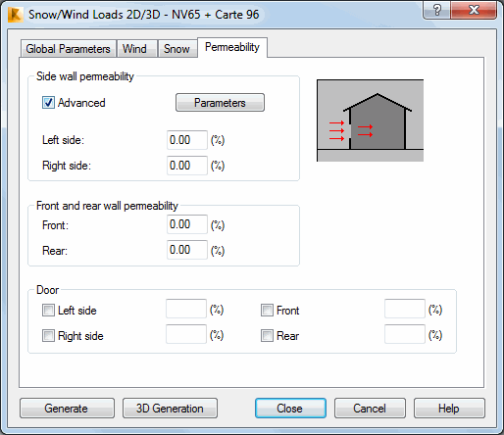This screenshot has width=504, height=435.
Task: Open Help from the bottom button
Action: click(x=449, y=409)
